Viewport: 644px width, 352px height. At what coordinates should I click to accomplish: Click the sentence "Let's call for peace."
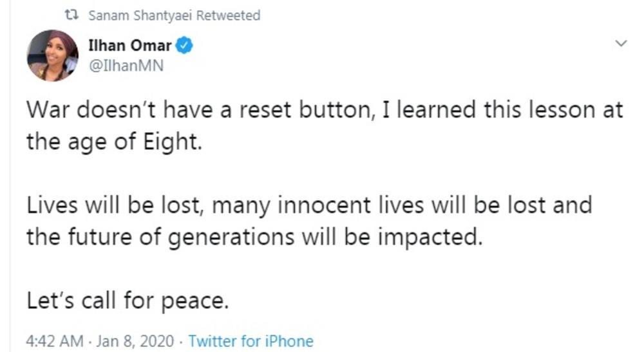click(x=128, y=301)
